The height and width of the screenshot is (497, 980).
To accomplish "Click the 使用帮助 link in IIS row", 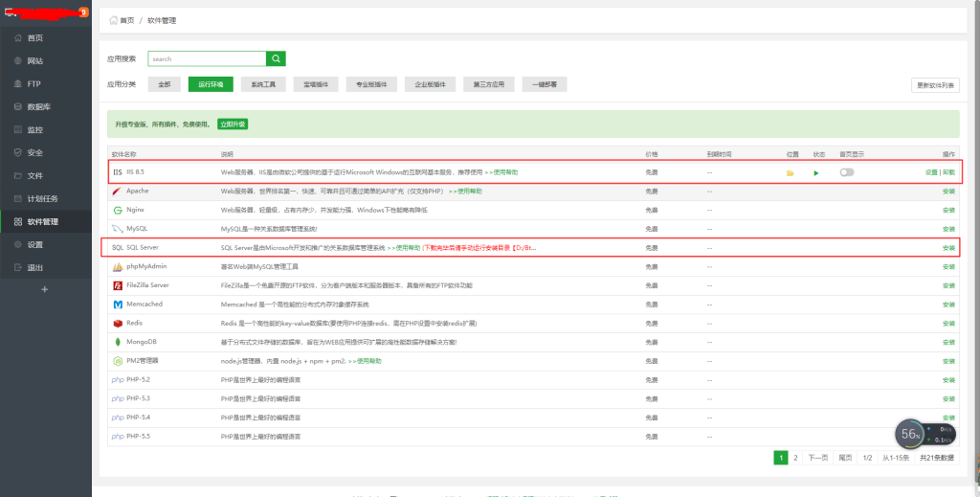I will pyautogui.click(x=501, y=172).
